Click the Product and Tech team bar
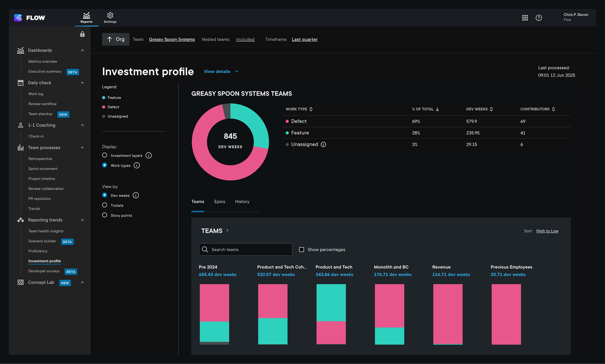605x364 pixels. [331, 314]
